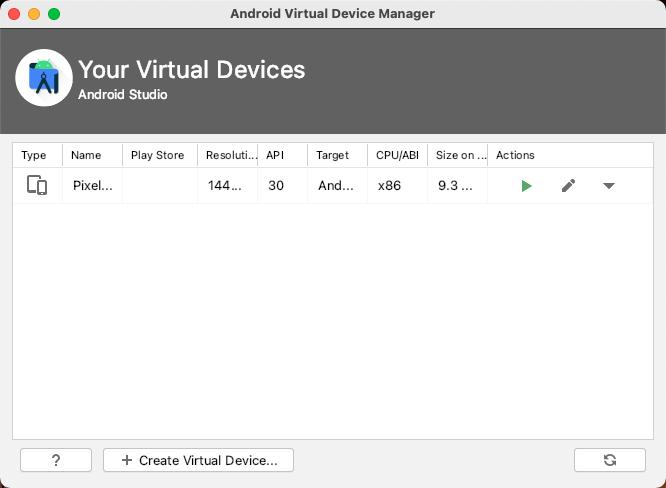Select the '9.3 ...' size cell

tap(457, 186)
